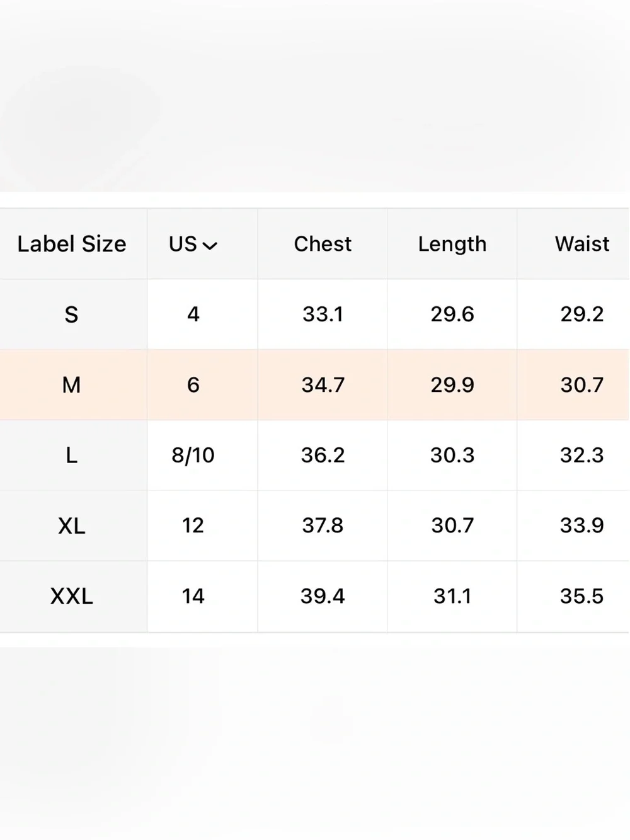Viewport: 630px width, 840px height.
Task: Click the chest value 39.4
Action: click(323, 596)
